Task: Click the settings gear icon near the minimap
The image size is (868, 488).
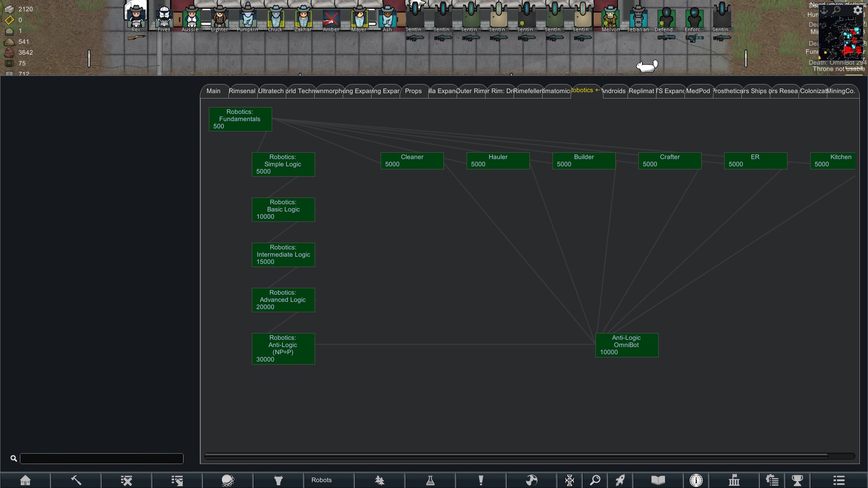Action: coord(858,10)
